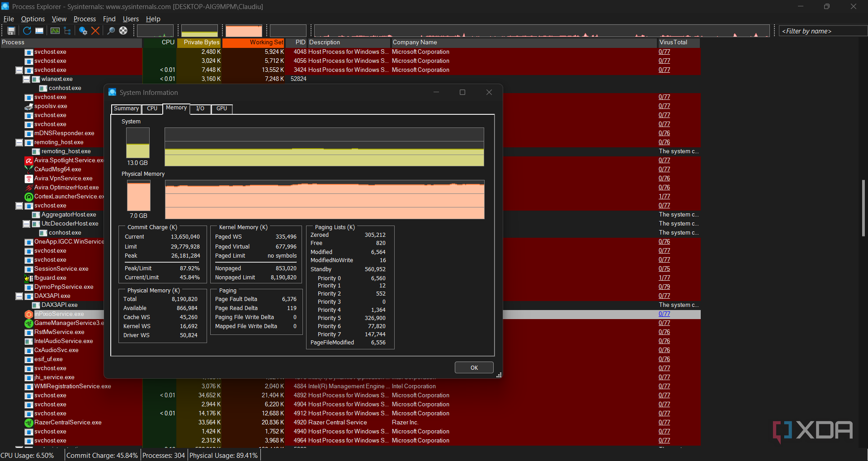Sort by the Working Set column header

(x=253, y=42)
